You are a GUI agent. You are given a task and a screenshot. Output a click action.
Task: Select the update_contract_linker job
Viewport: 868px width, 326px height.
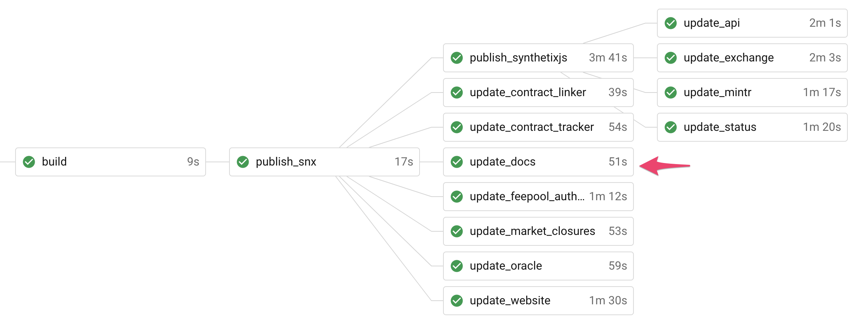(538, 93)
